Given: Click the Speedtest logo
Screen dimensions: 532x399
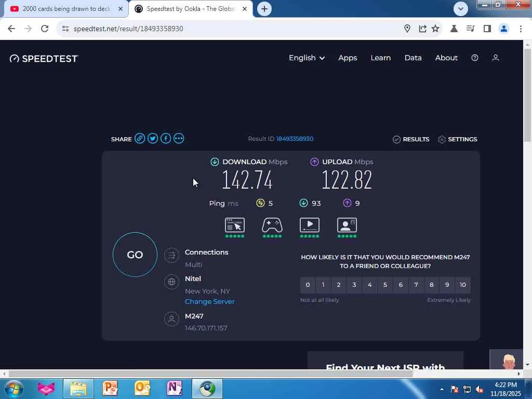Looking at the screenshot, I should (44, 58).
